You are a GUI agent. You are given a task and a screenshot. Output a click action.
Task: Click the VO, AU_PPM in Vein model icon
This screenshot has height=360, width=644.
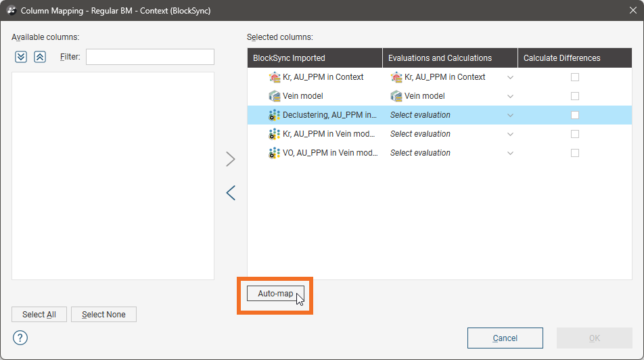point(275,153)
